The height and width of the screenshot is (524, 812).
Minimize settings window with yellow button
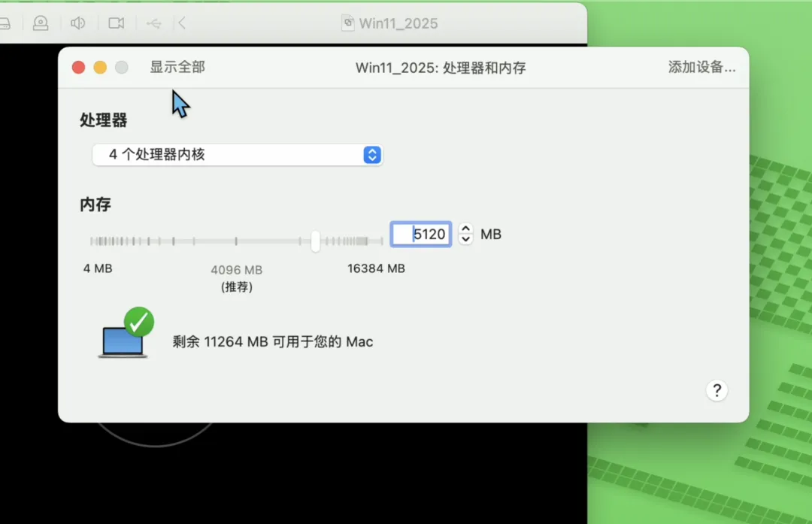point(100,68)
